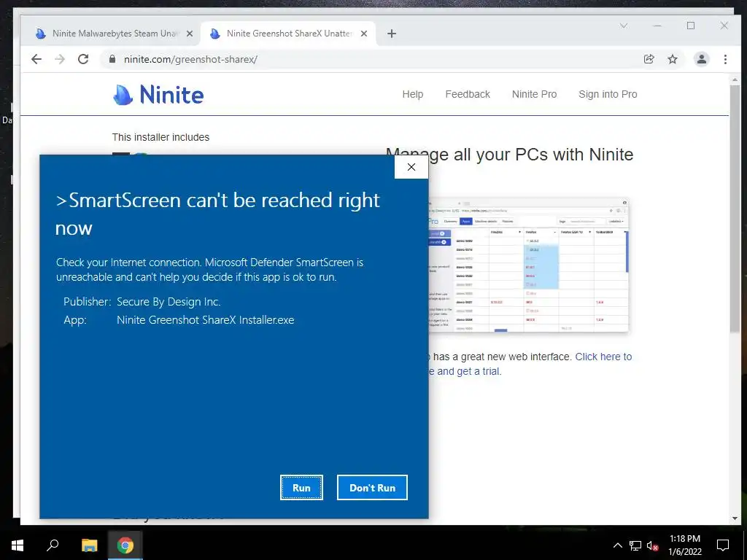Close the SmartScreen dialog with X
The image size is (747, 560).
click(411, 167)
